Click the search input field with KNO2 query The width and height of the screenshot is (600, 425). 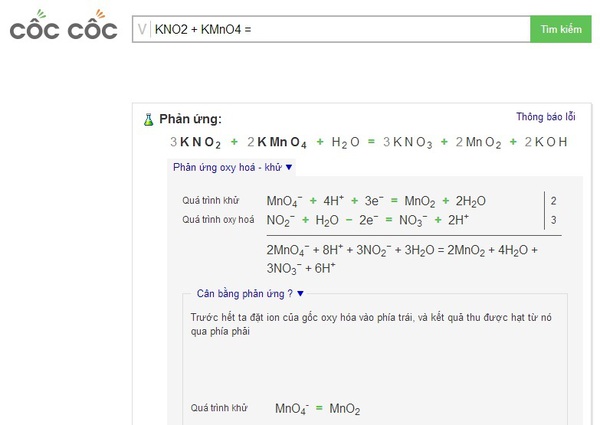[331, 29]
